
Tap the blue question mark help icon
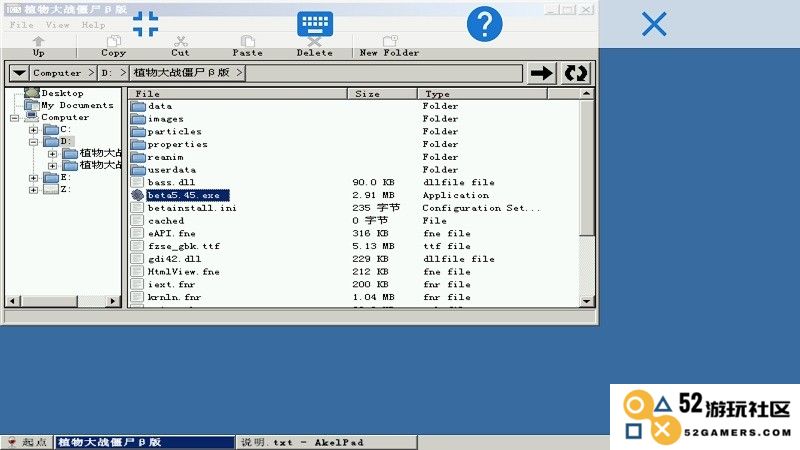point(484,24)
